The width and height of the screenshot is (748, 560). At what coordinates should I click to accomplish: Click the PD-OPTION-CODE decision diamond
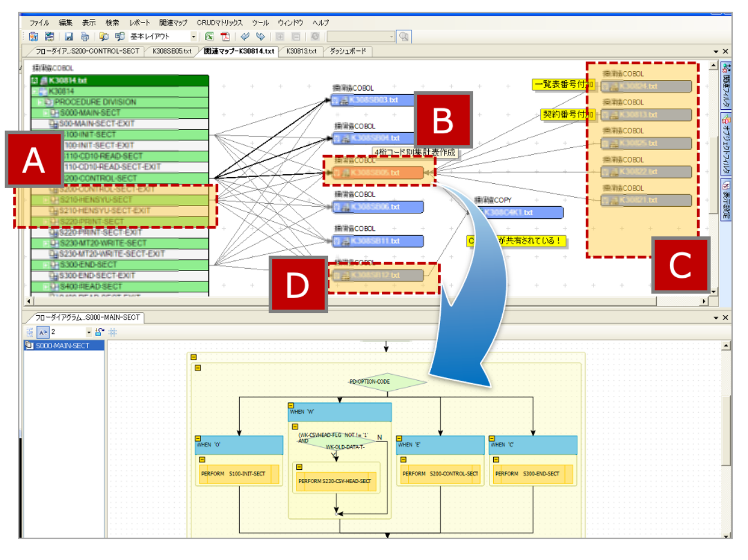point(387,382)
